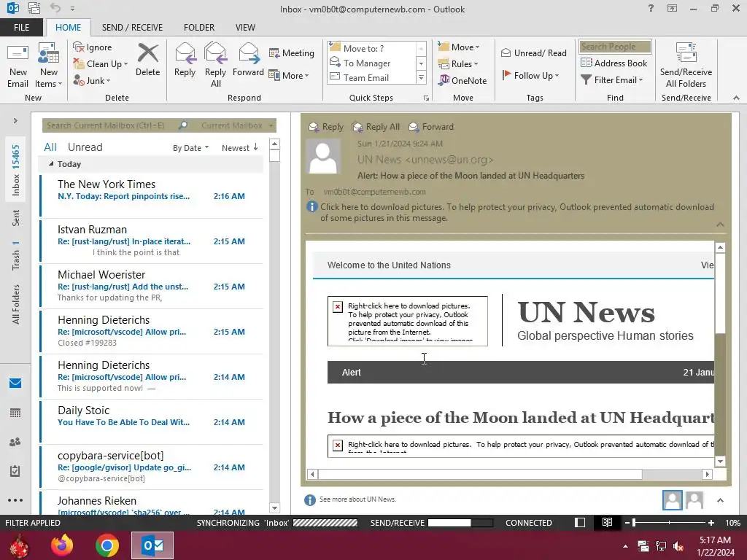Click the Search People field
This screenshot has width=747, height=560.
click(x=615, y=47)
